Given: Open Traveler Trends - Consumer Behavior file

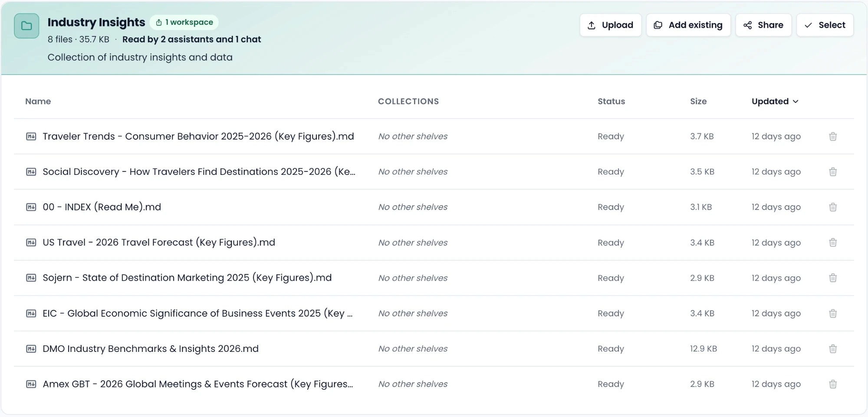Looking at the screenshot, I should pyautogui.click(x=198, y=136).
